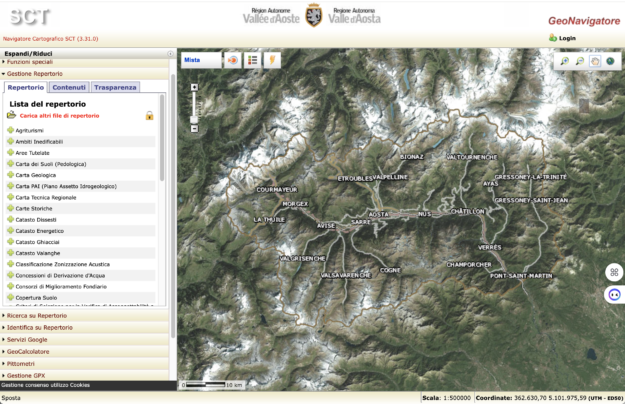The height and width of the screenshot is (404, 625).
Task: Expand the GeoCalcolatore section
Action: pos(85,351)
